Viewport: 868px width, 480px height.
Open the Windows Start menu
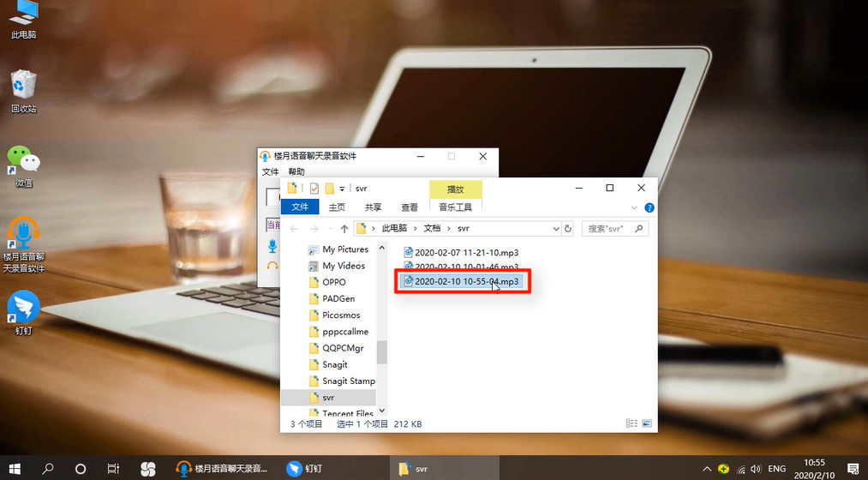(x=15, y=469)
